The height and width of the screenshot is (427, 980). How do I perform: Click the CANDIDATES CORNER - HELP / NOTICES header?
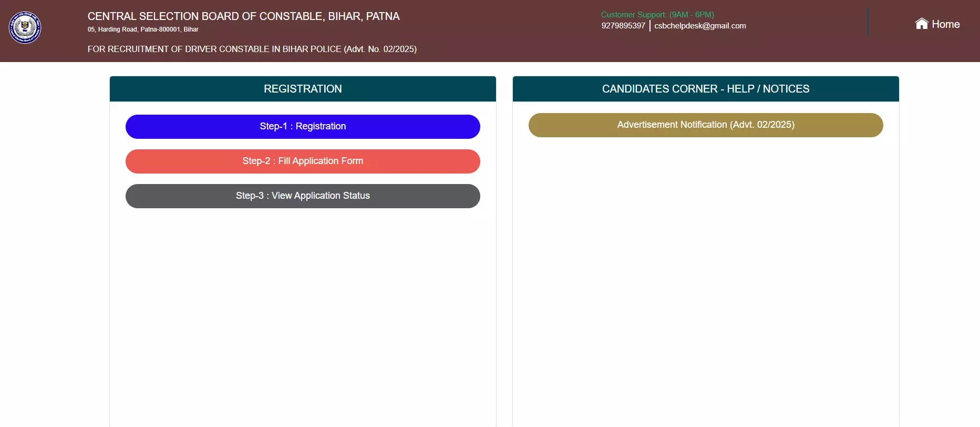(x=706, y=89)
